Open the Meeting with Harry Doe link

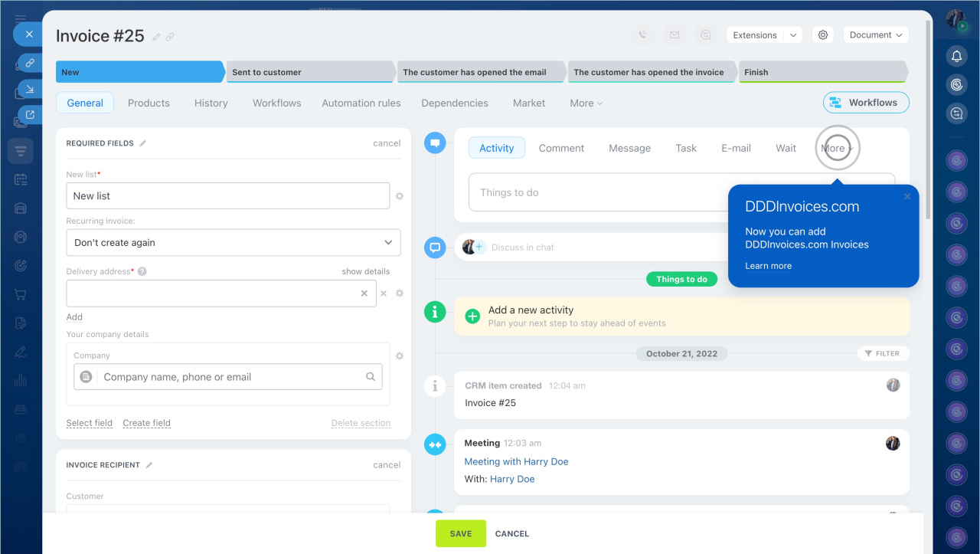click(516, 462)
